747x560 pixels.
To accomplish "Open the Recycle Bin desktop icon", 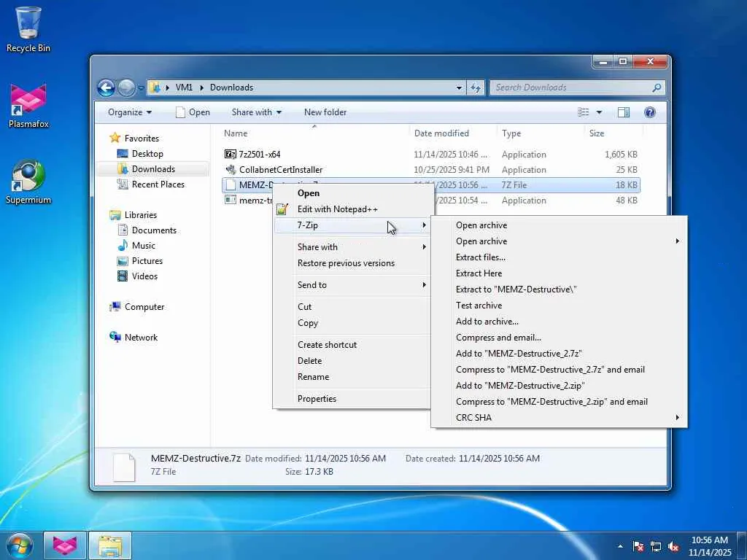I will pos(28,29).
